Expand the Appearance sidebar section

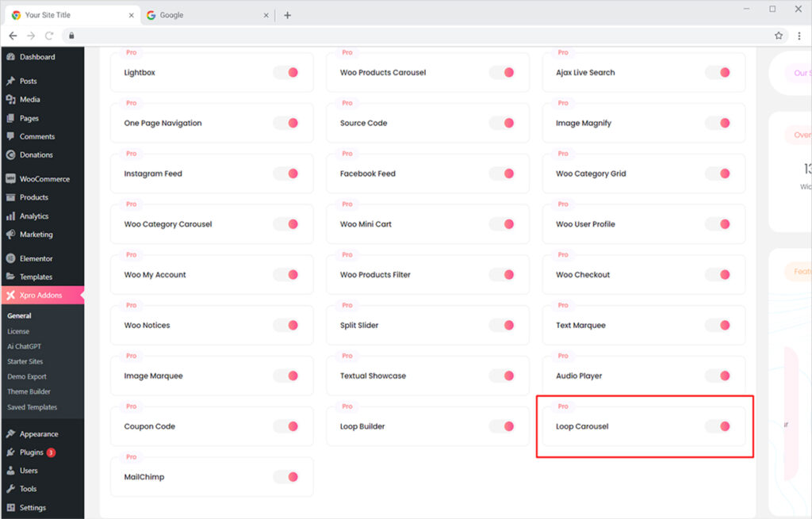[x=40, y=433]
